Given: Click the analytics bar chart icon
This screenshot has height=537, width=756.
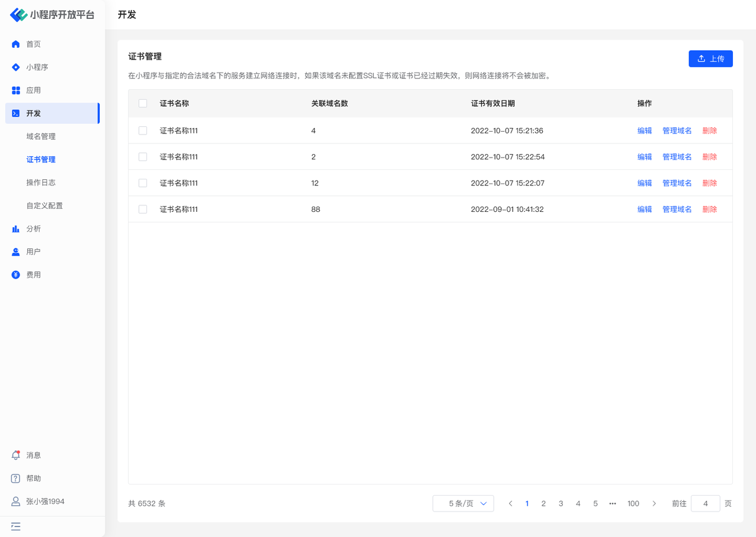Looking at the screenshot, I should point(16,229).
